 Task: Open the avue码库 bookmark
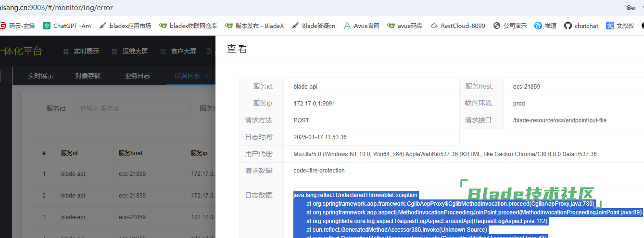[405, 26]
